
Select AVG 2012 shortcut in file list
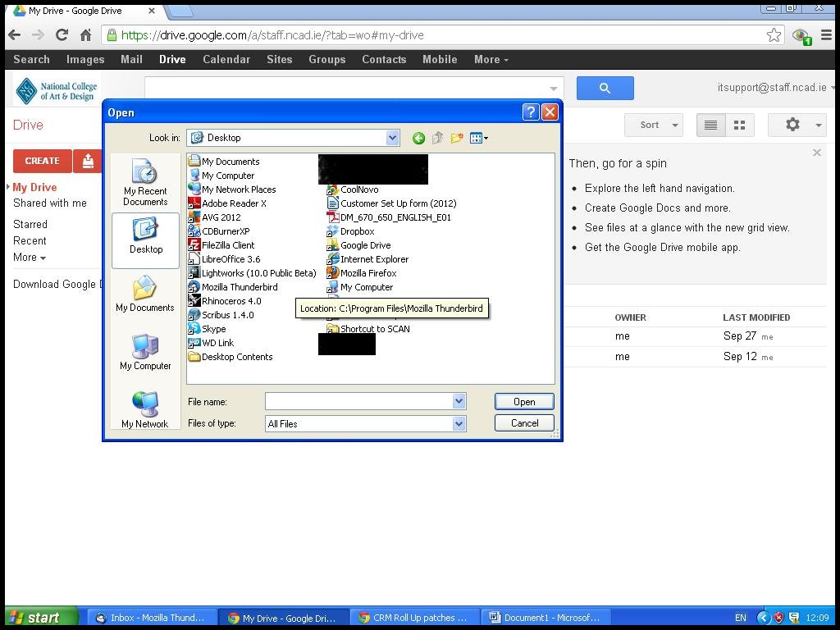point(214,217)
